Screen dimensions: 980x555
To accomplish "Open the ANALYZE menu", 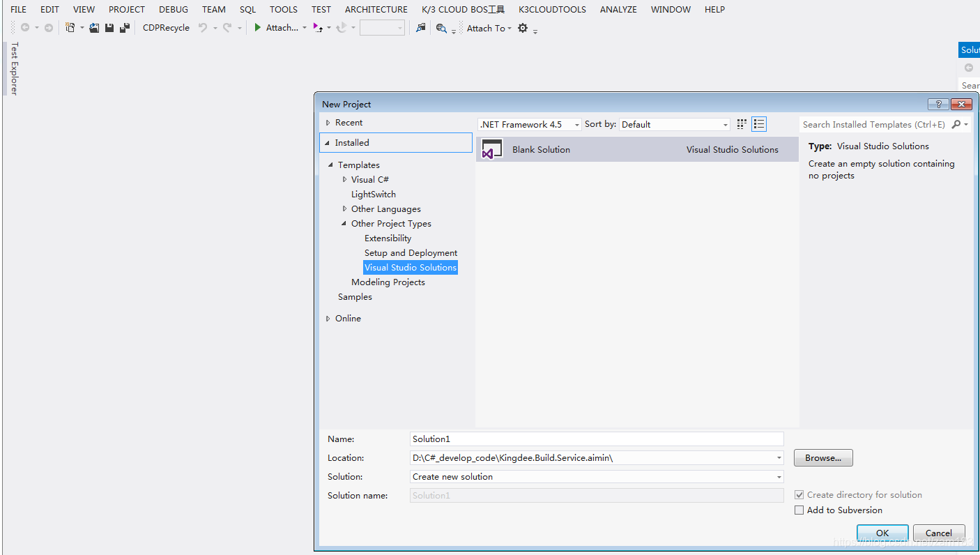I will pos(618,9).
